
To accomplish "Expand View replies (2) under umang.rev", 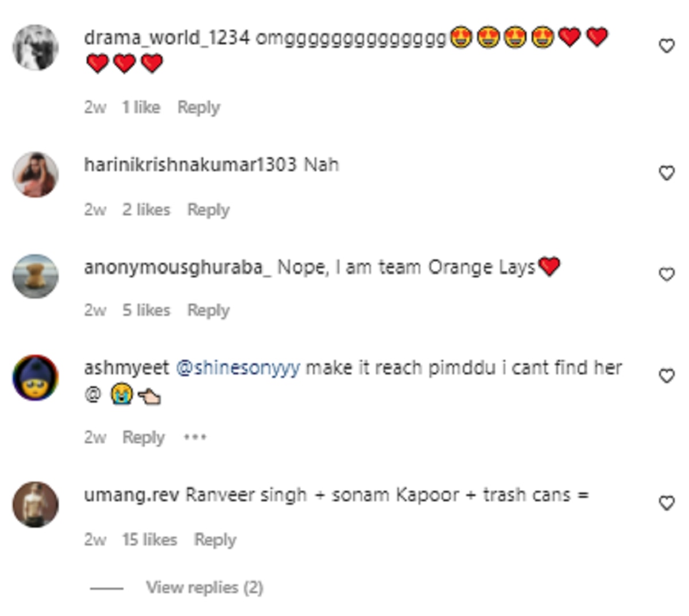I will coord(204,587).
